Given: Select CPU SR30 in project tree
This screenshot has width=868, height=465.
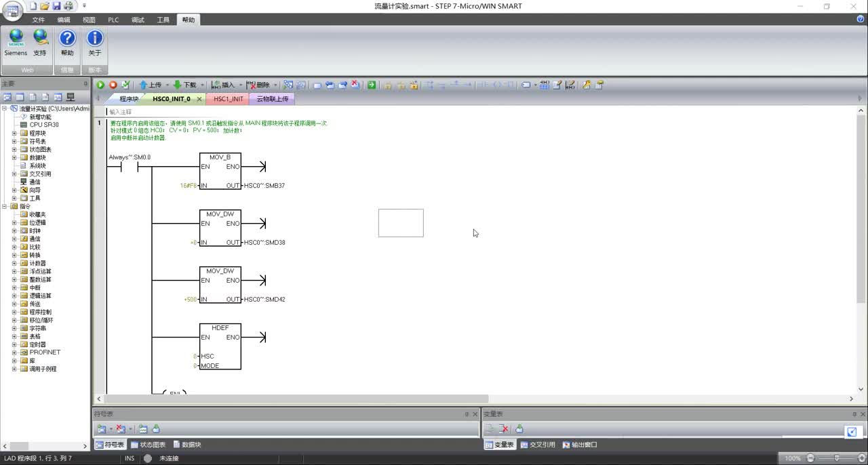Looking at the screenshot, I should click(x=44, y=125).
